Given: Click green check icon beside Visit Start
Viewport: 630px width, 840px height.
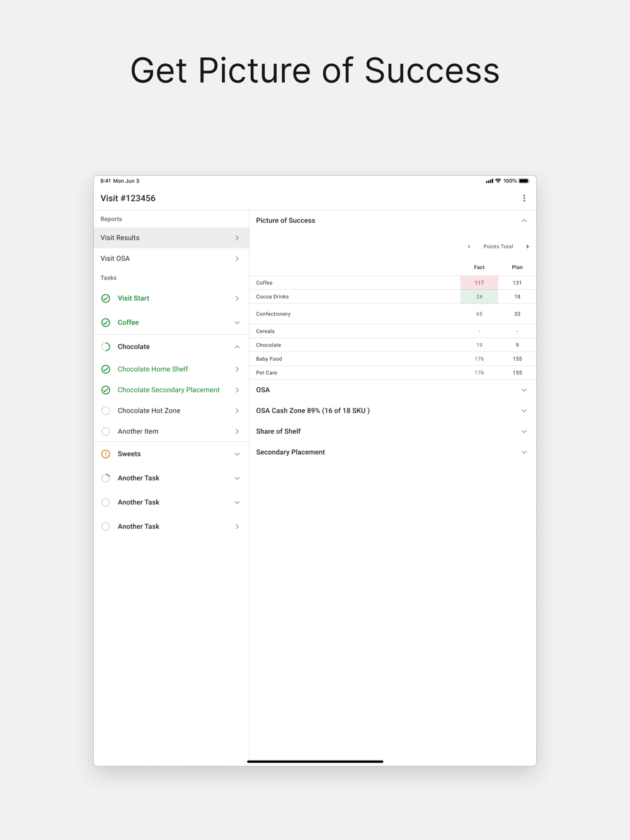Looking at the screenshot, I should coord(106,298).
